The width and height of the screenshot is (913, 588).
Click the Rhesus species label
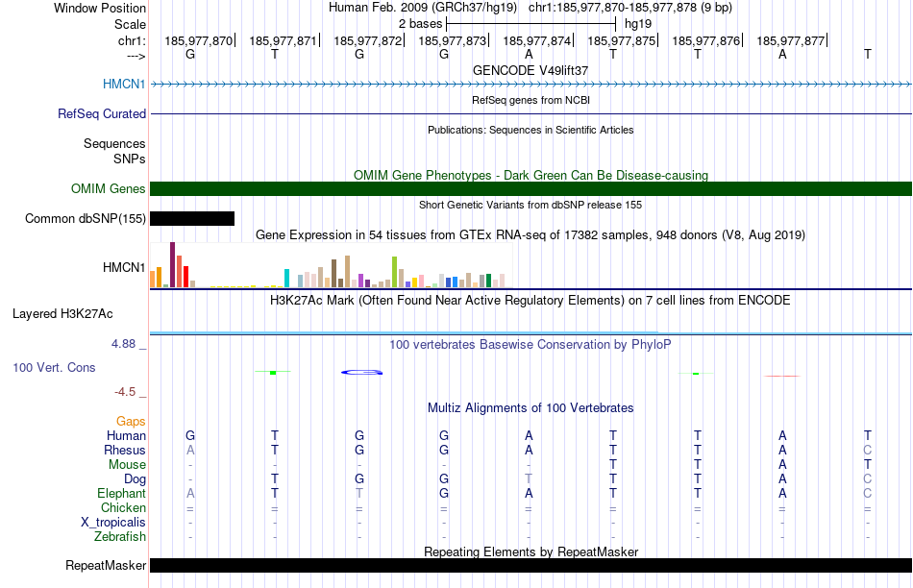click(125, 450)
